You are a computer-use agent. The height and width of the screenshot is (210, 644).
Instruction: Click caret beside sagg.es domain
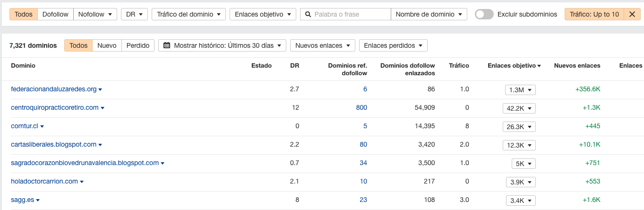(38, 201)
